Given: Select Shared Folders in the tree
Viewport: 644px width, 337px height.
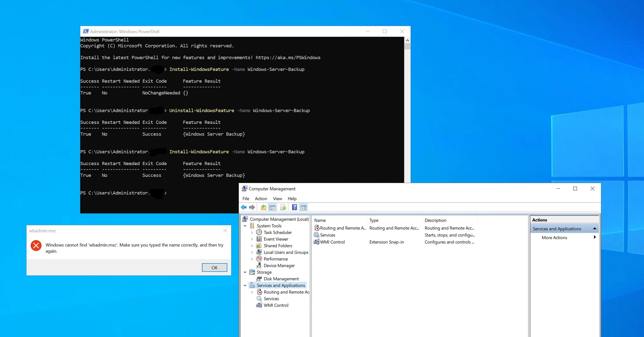Looking at the screenshot, I should click(278, 246).
